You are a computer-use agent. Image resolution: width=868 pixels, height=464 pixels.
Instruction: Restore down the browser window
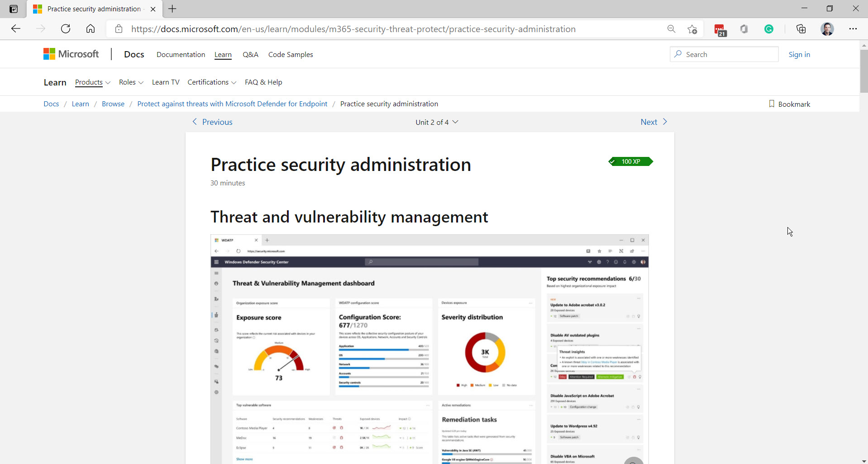[830, 9]
